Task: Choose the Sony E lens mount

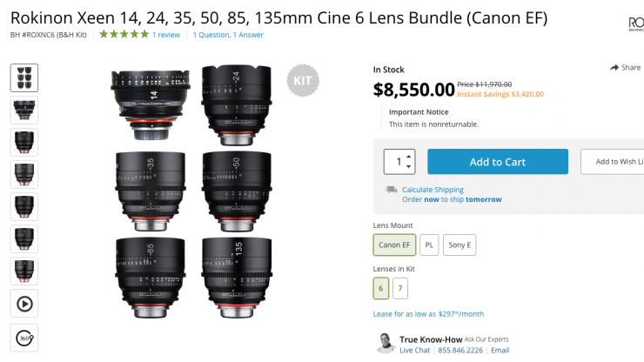Action: click(x=460, y=245)
